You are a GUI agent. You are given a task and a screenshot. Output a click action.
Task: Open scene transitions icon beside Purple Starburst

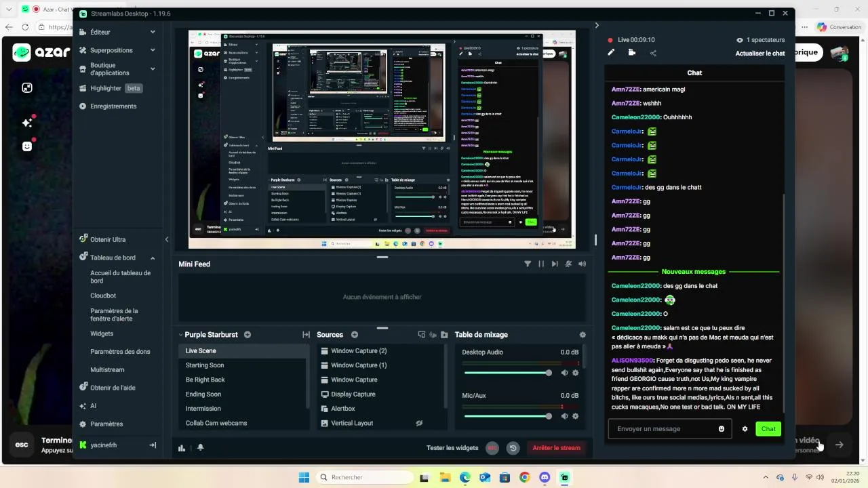pyautogui.click(x=306, y=335)
